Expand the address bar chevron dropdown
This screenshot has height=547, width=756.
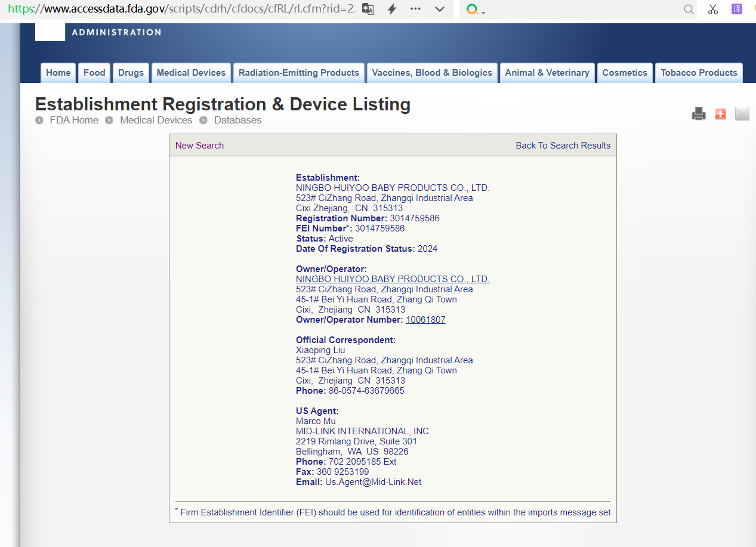coord(440,9)
